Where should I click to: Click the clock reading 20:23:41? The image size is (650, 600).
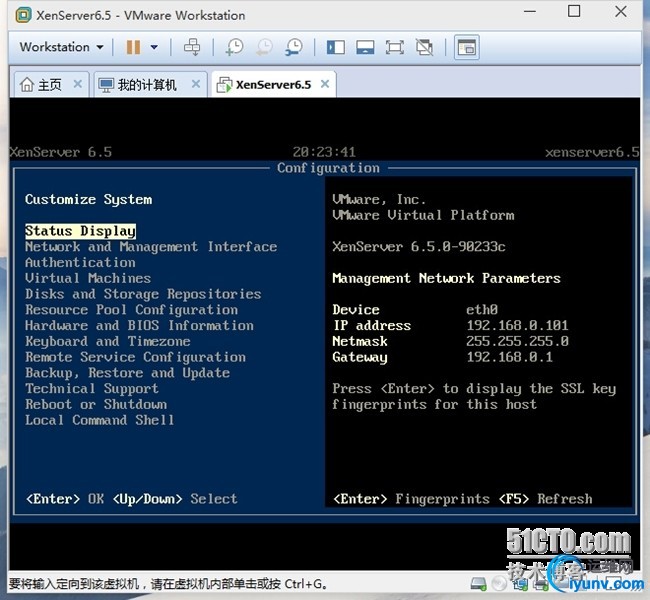324,152
